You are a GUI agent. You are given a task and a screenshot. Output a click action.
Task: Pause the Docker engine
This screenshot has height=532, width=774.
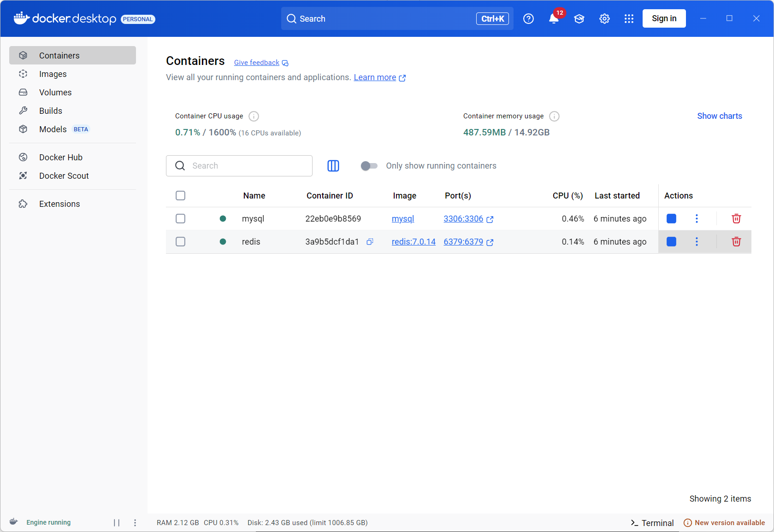tap(117, 523)
